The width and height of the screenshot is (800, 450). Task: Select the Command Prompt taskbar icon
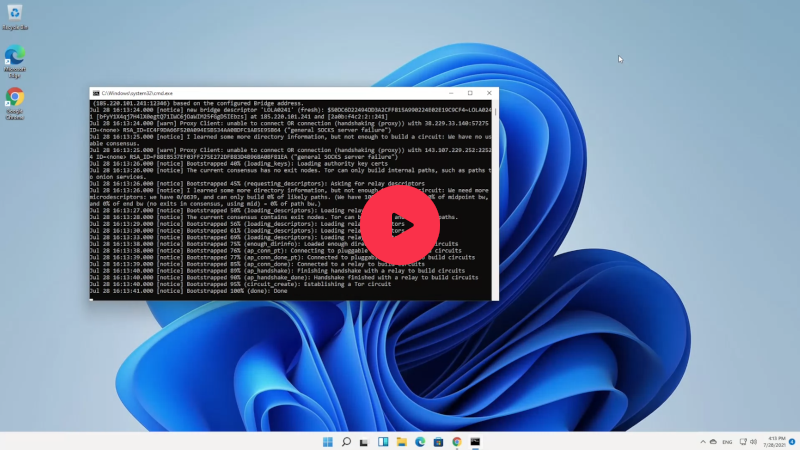click(x=475, y=441)
